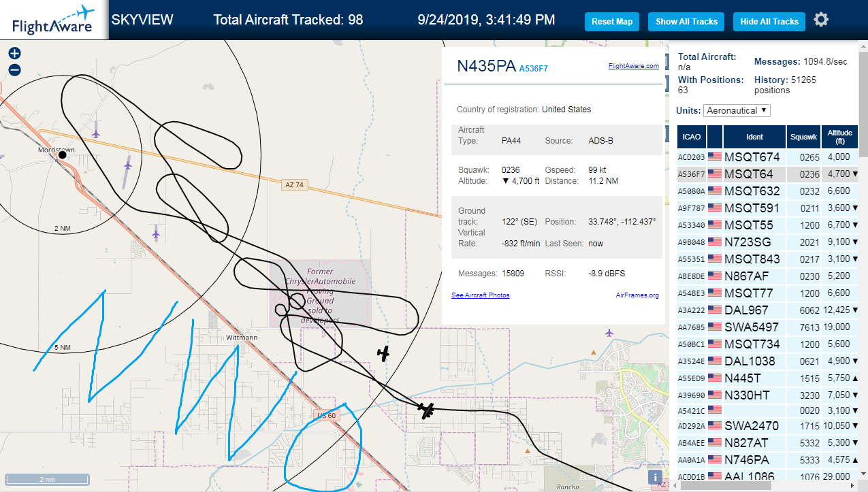868x492 pixels.
Task: Select aircraft MSQT591 in list
Action: tap(768, 208)
